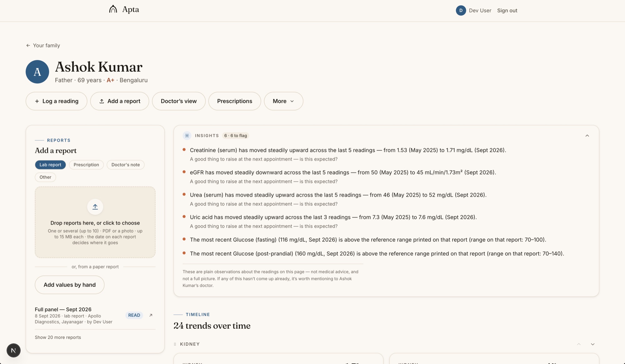Screen dimensions: 625x364
Task: Select the Uric acid insight
Action: tap(333, 217)
